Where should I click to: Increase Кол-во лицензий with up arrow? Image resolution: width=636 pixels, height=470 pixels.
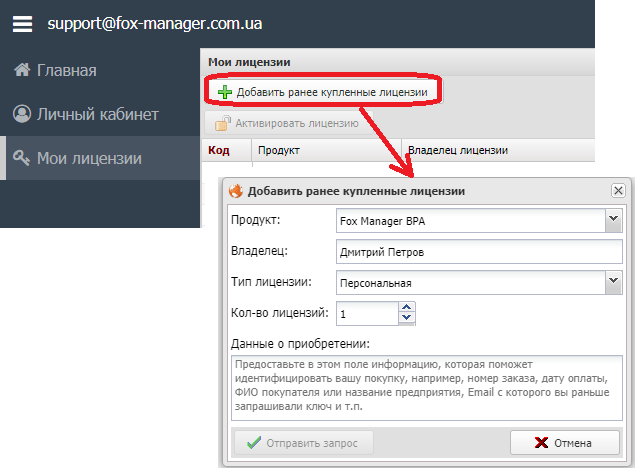[406, 308]
